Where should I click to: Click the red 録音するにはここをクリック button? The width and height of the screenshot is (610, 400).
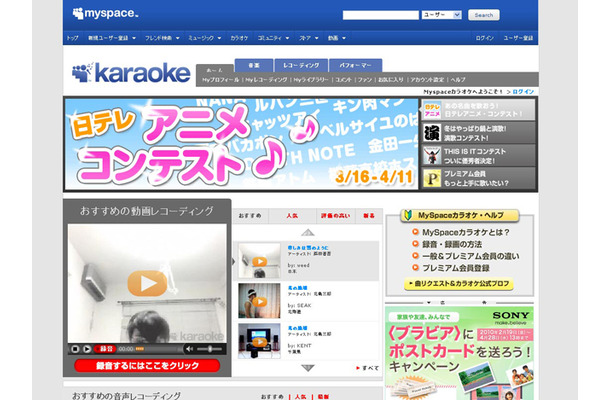pos(147,365)
